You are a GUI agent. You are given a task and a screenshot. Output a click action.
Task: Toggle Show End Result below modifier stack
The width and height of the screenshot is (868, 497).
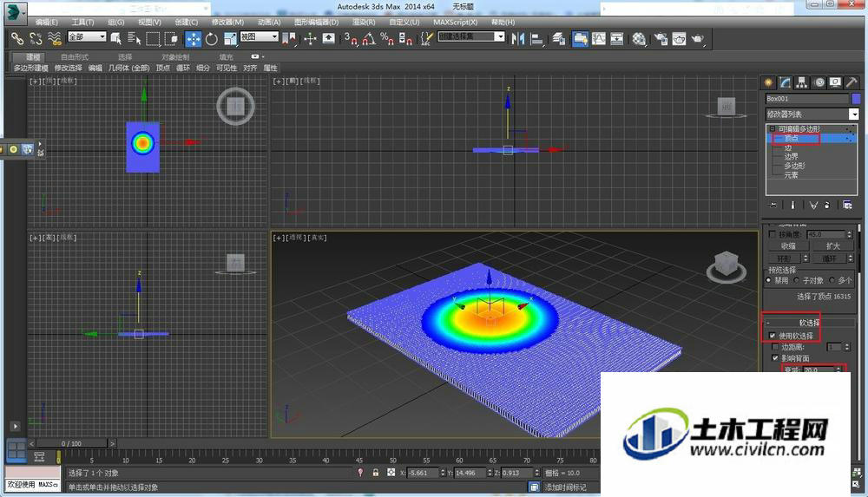(792, 206)
